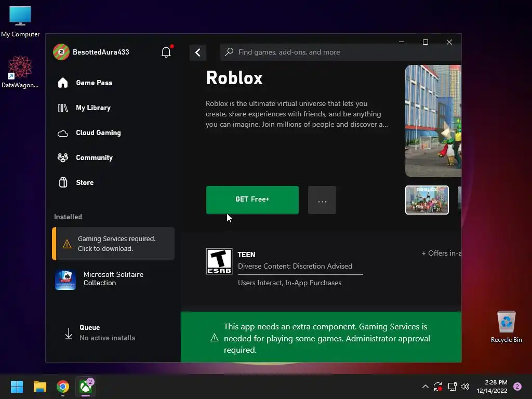The width and height of the screenshot is (532, 399).
Task: Open the more options ellipsis button
Action: [x=322, y=200]
